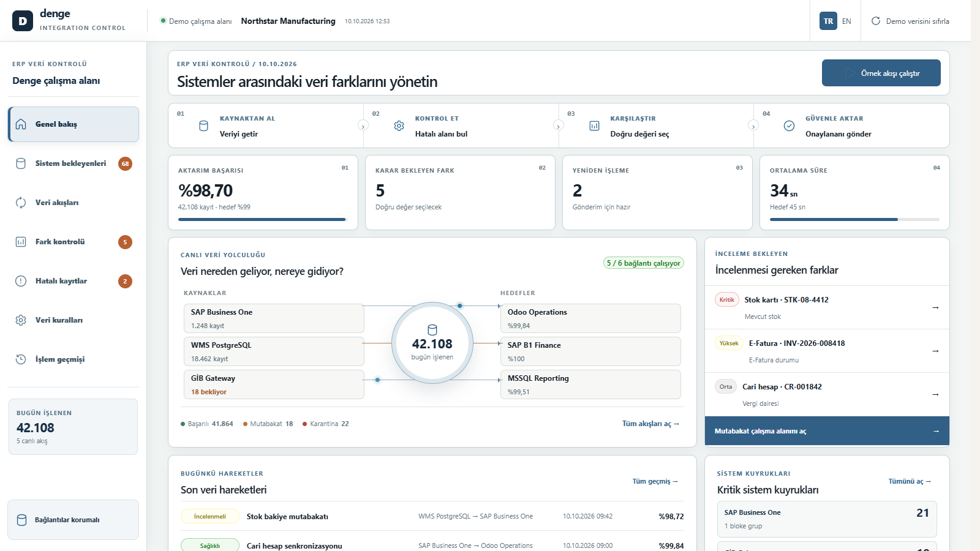The image size is (980, 551).
Task: Click the 5 / 6 bağlantı çalışıyor badge
Action: click(643, 263)
